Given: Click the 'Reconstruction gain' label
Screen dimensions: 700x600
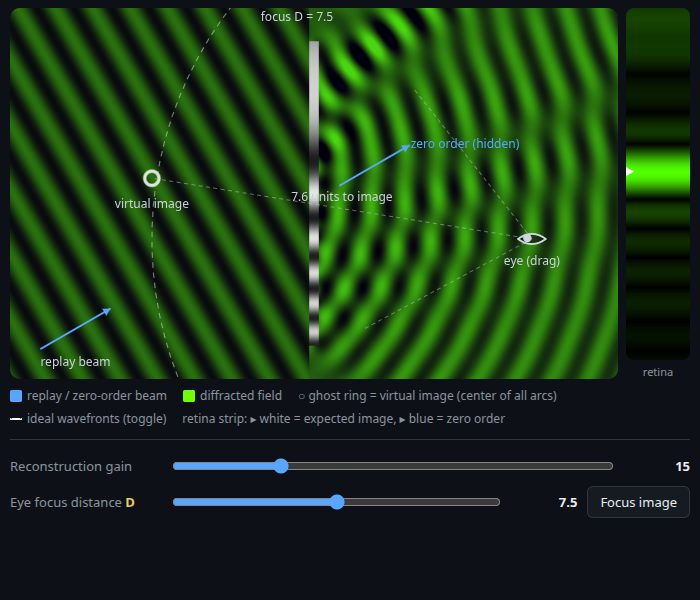Looking at the screenshot, I should (x=71, y=467).
